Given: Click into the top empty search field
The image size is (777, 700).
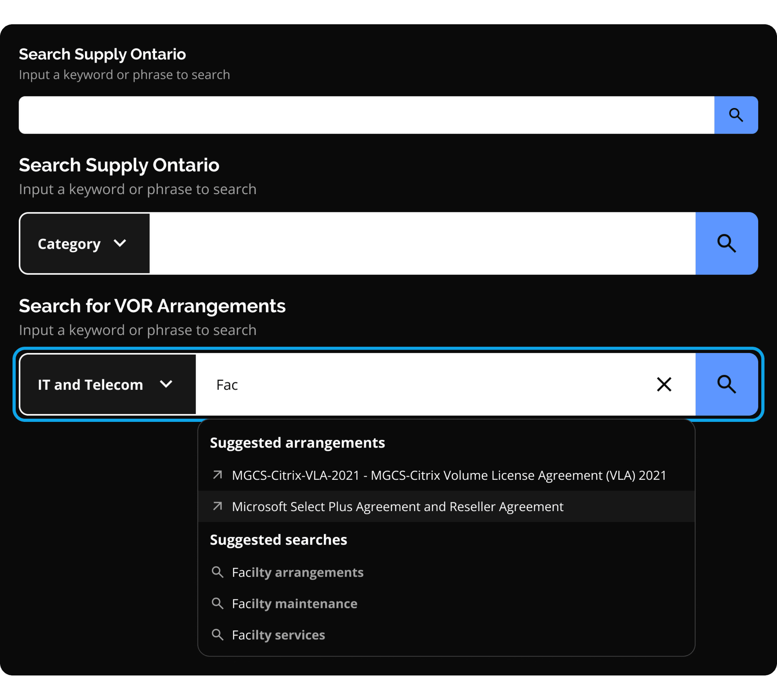Looking at the screenshot, I should click(366, 115).
